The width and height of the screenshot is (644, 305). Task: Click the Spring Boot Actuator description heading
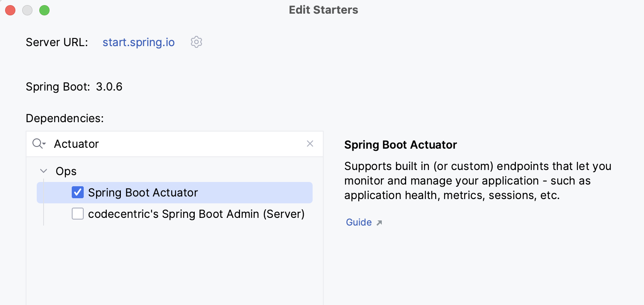(401, 145)
